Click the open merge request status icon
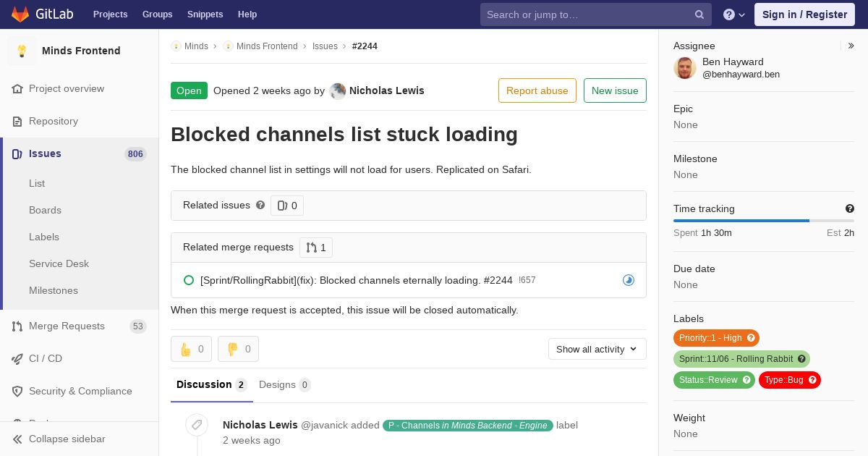 (189, 280)
